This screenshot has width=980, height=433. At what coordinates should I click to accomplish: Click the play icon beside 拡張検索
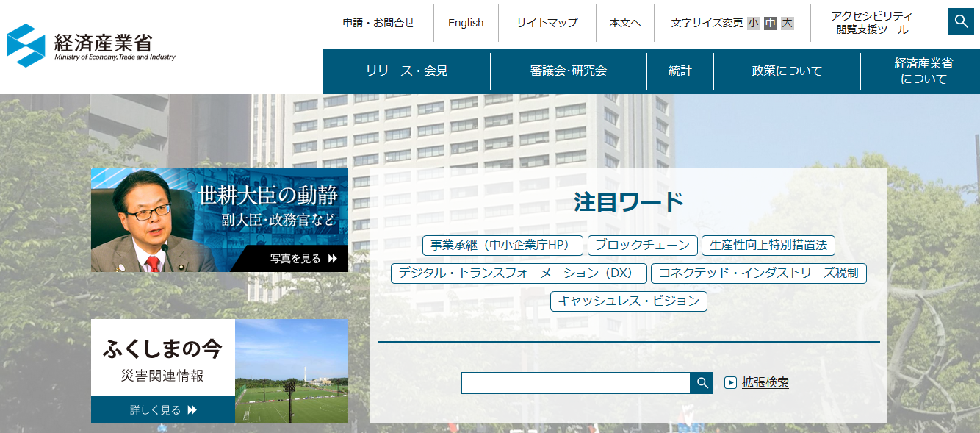point(730,382)
